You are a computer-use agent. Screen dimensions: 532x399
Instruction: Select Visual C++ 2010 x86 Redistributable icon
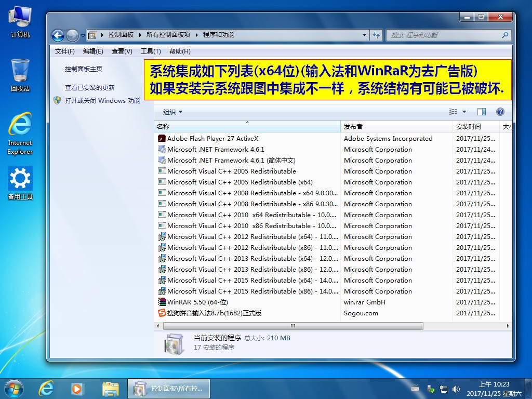point(162,225)
